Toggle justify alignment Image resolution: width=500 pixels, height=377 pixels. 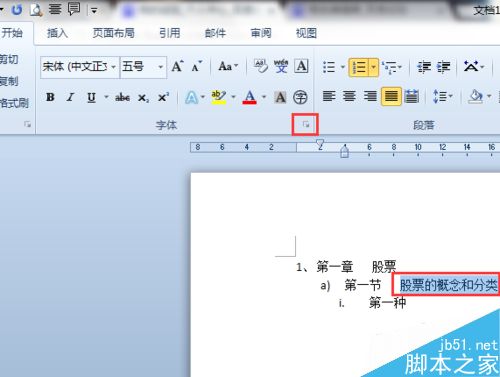391,96
